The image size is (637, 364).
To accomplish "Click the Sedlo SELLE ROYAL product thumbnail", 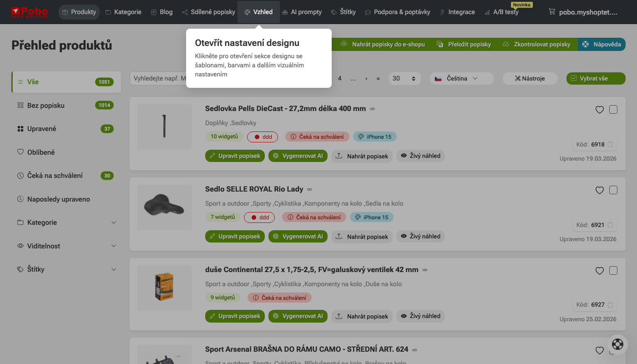I will coord(164,207).
